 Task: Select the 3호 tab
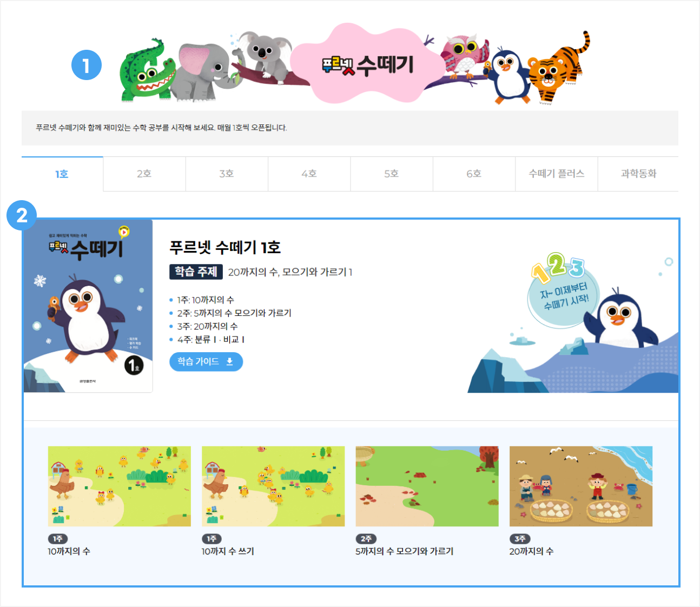pos(227,174)
